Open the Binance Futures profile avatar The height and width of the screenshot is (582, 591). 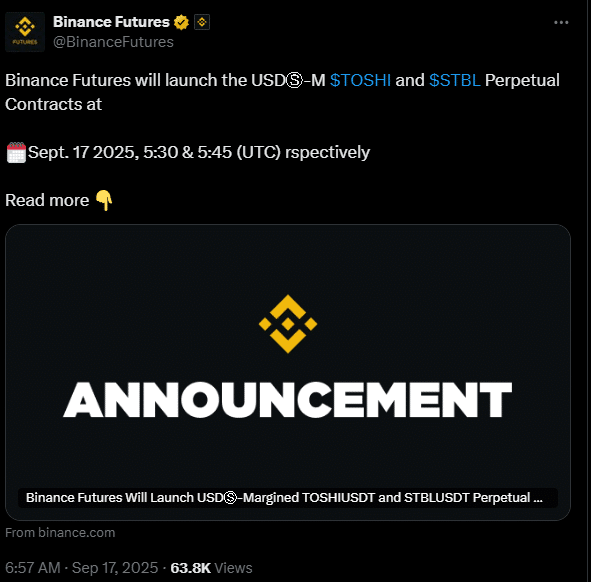(x=25, y=32)
